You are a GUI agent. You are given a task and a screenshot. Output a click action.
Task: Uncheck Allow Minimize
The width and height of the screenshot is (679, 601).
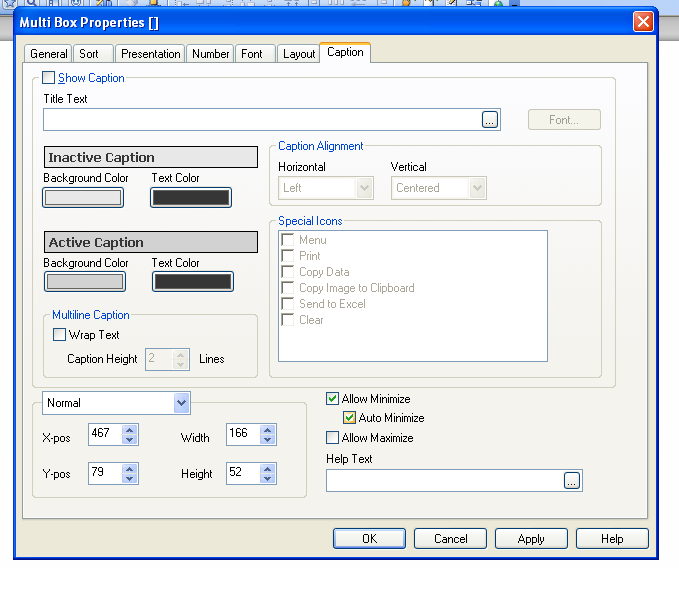333,398
